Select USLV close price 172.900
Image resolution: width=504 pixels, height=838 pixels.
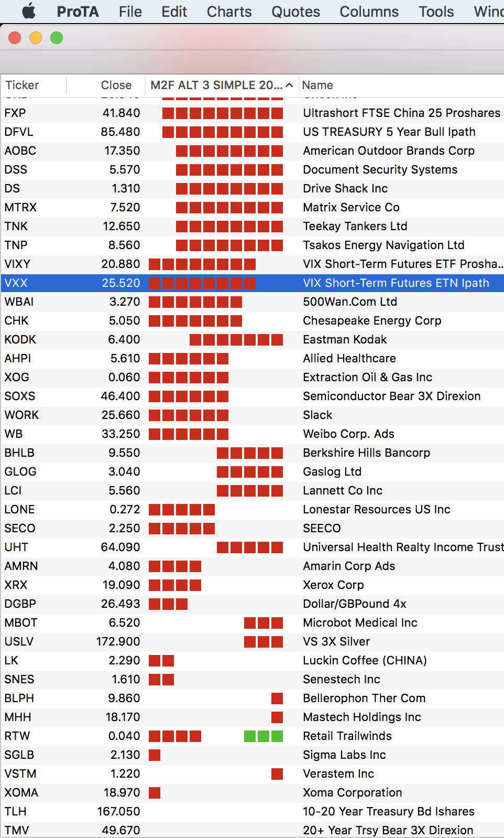pyautogui.click(x=118, y=641)
